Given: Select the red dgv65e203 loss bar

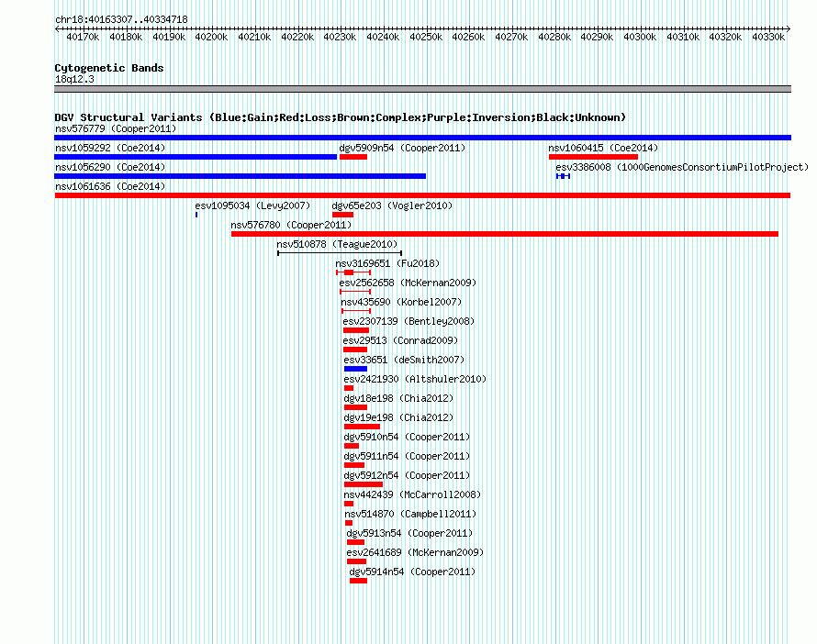Looking at the screenshot, I should click(342, 215).
